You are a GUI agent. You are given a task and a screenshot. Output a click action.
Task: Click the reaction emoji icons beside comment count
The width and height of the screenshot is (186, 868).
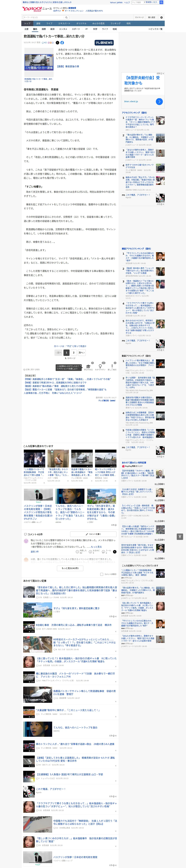click(x=51, y=43)
